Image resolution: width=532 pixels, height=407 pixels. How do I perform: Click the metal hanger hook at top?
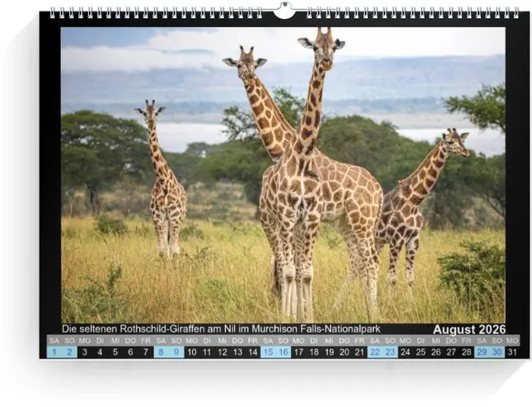283,11
